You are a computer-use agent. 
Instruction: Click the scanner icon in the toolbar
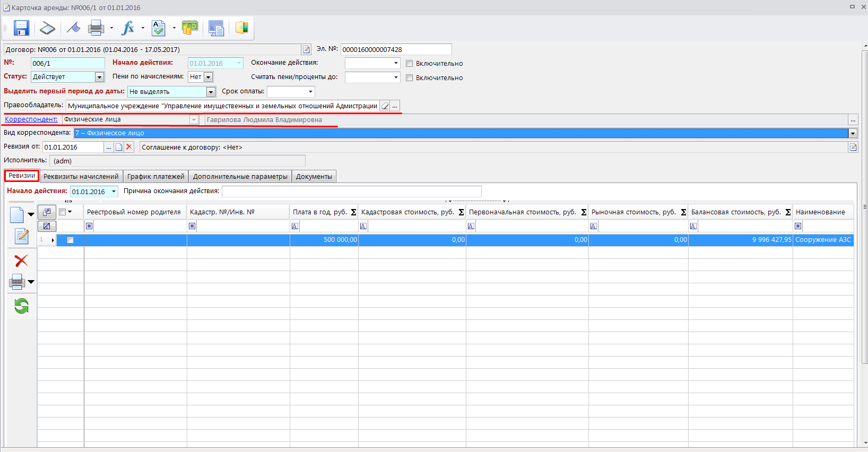pyautogui.click(x=47, y=28)
